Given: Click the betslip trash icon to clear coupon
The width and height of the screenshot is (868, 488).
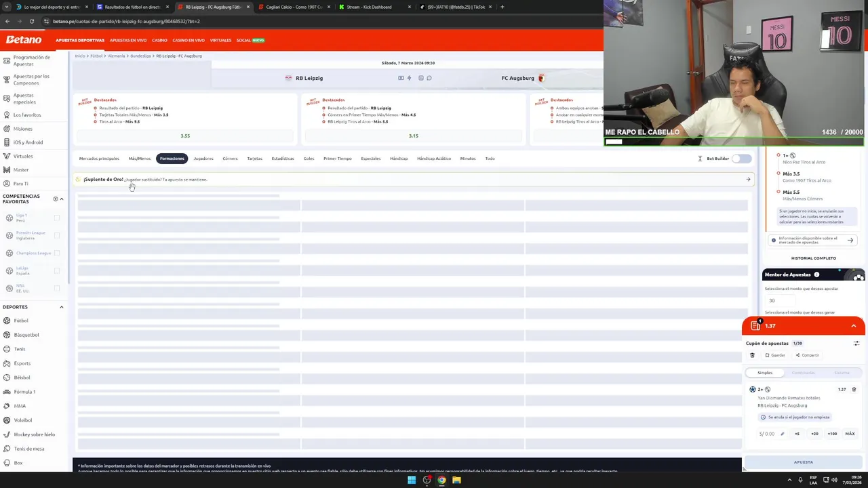Looking at the screenshot, I should [752, 355].
